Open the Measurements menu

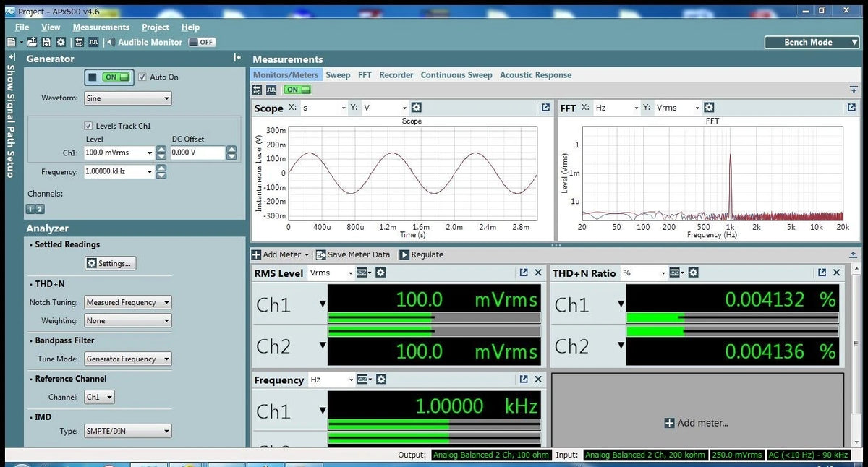pos(101,27)
